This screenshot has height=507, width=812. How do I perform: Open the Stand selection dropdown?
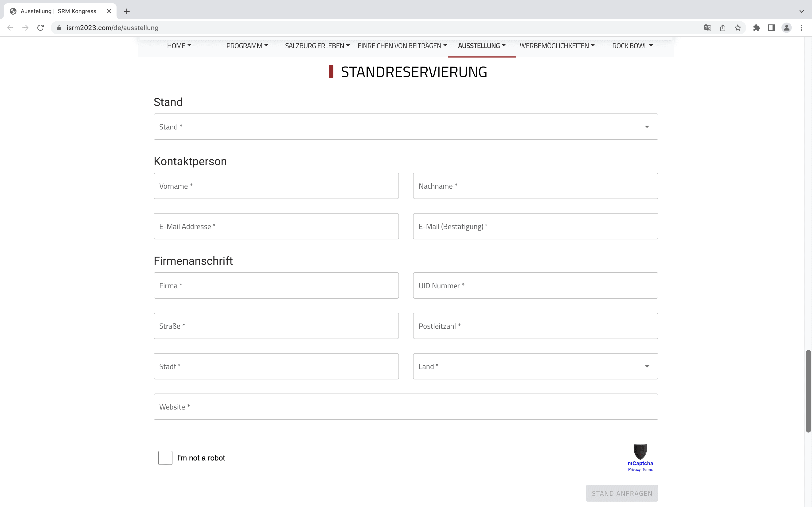[406, 127]
